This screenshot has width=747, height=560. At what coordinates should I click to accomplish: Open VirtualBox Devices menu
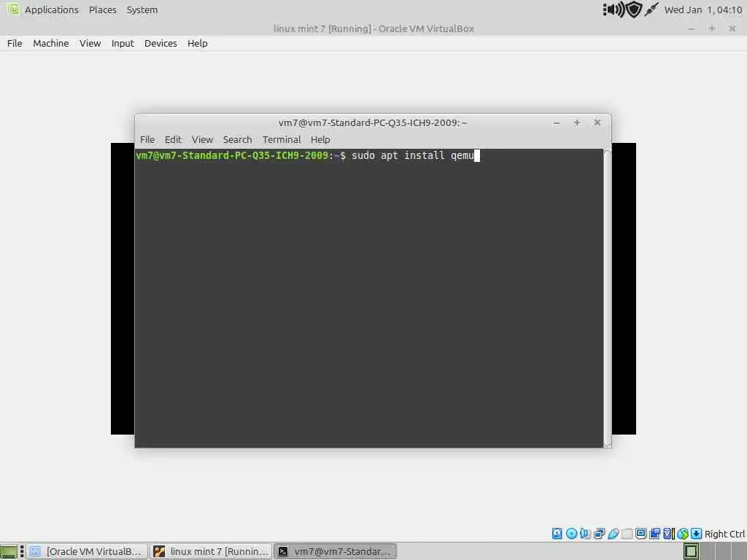pos(160,43)
